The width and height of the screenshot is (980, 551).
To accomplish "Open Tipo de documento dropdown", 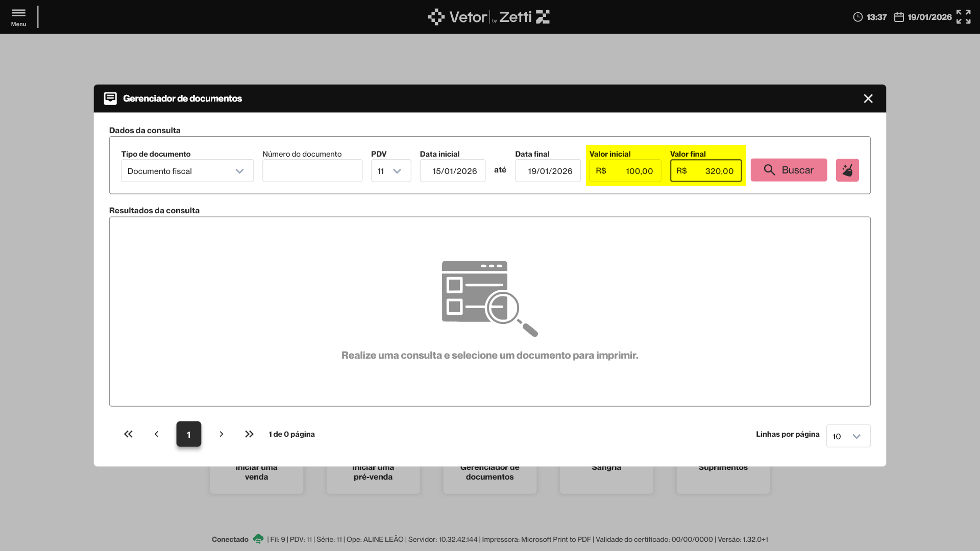I will coord(187,171).
